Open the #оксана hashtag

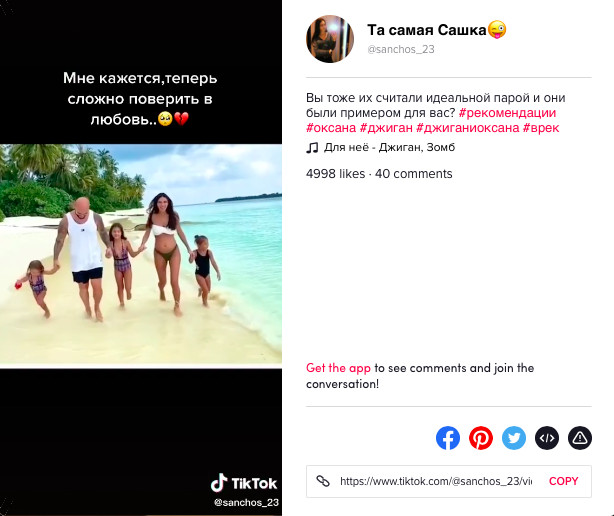331,128
